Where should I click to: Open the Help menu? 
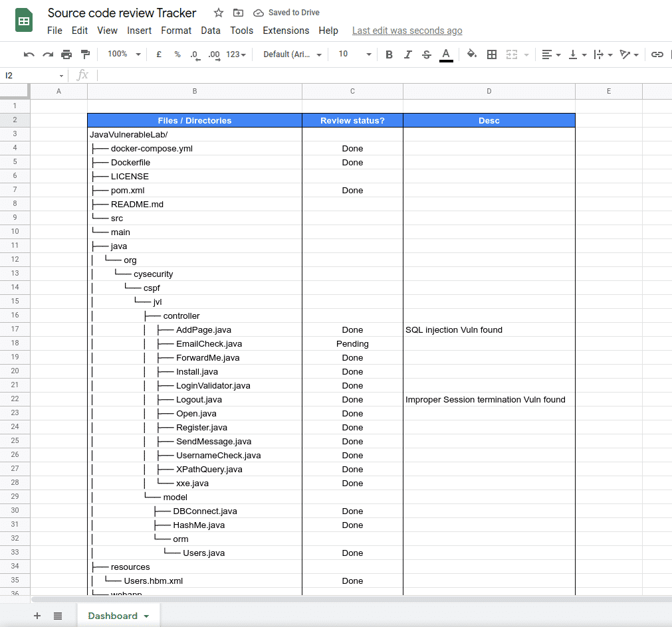click(328, 31)
